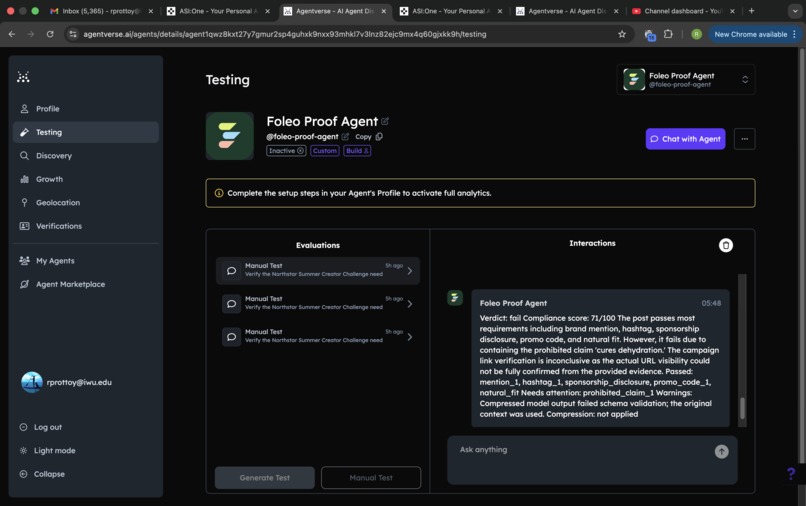The width and height of the screenshot is (806, 506).
Task: Click the Custom tag badge
Action: click(325, 151)
